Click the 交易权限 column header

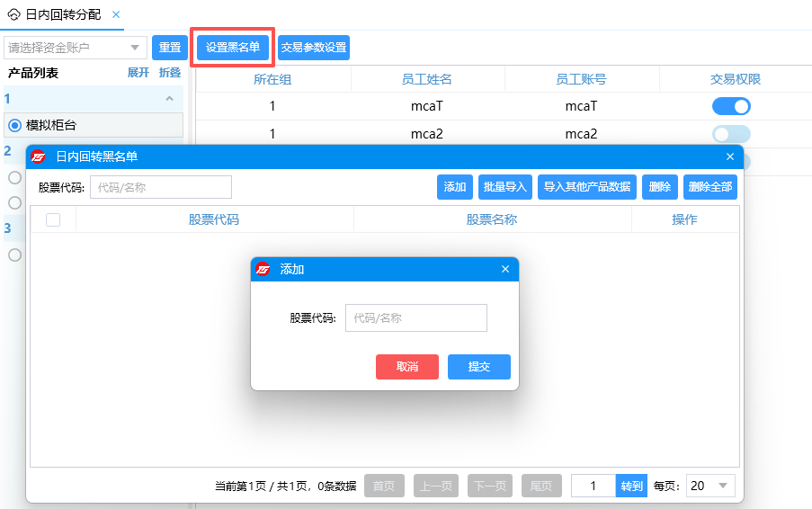736,79
